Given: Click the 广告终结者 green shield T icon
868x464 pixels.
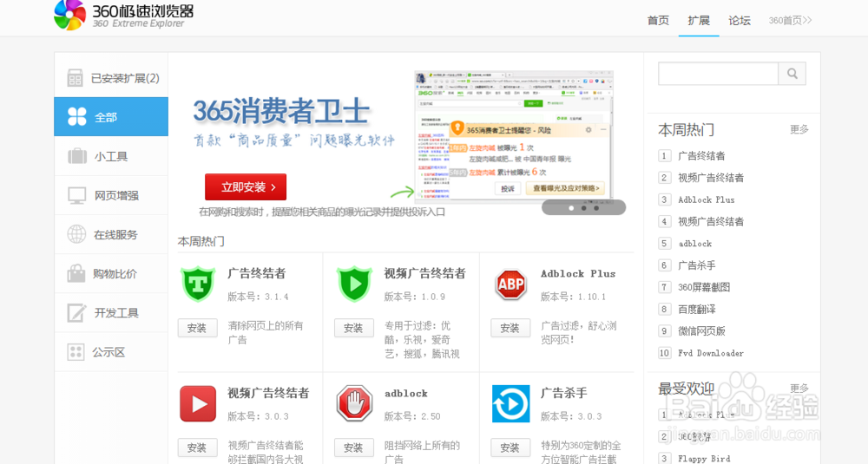Looking at the screenshot, I should point(198,284).
